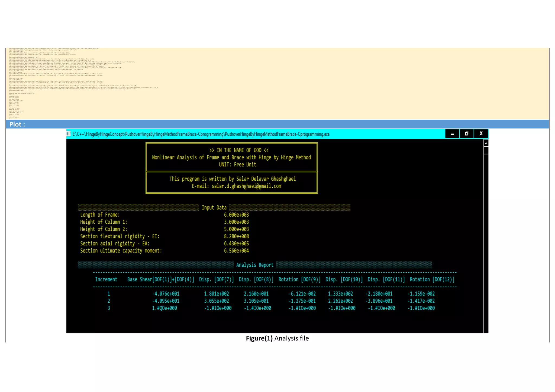Click DOF(11) value -3.896e+001

379,301
